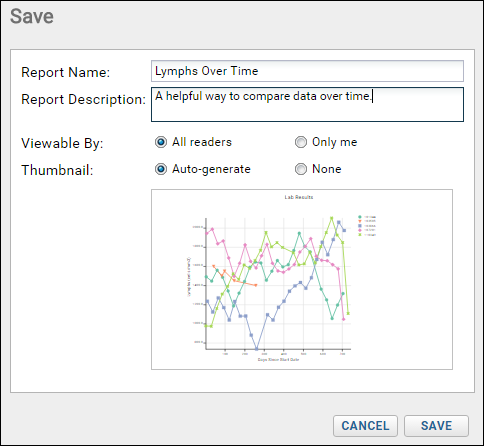Viewport: 484px width, 446px height.
Task: Click the Report Description label
Action: [84, 99]
